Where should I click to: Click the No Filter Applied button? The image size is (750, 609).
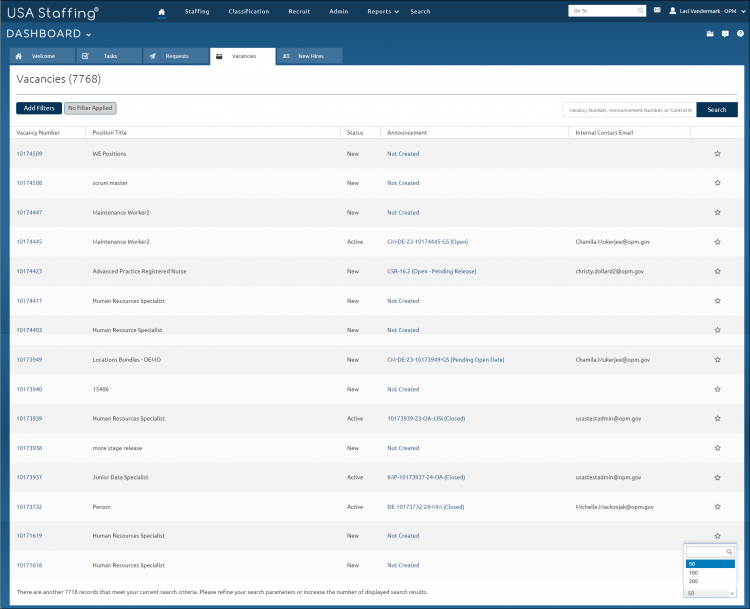(x=90, y=108)
